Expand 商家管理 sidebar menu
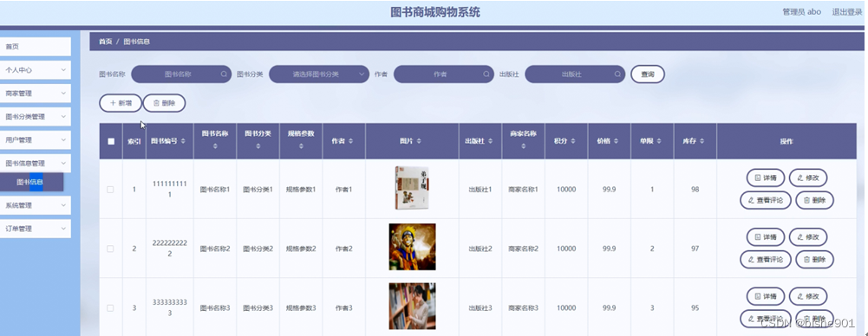 click(x=36, y=94)
